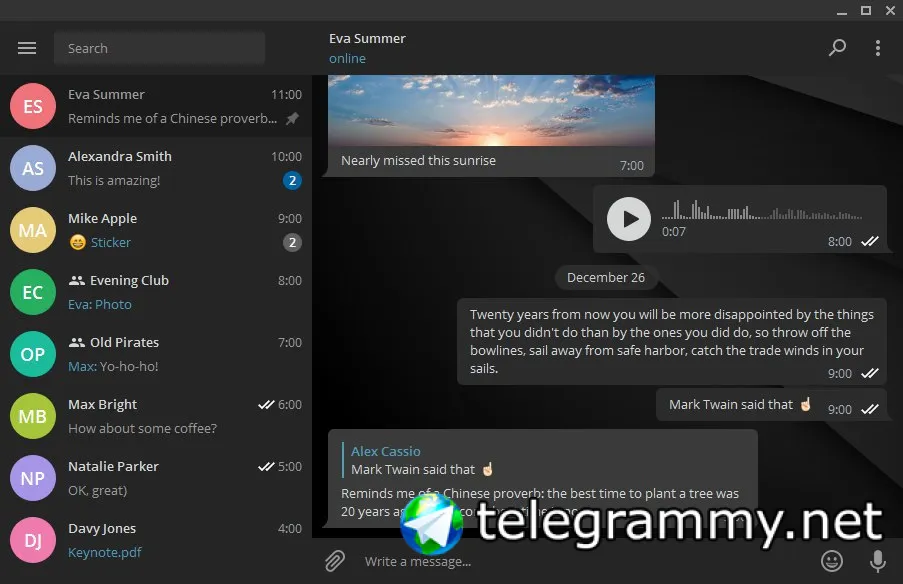This screenshot has height=584, width=903.
Task: Search within Eva Summer conversation
Action: 837,48
